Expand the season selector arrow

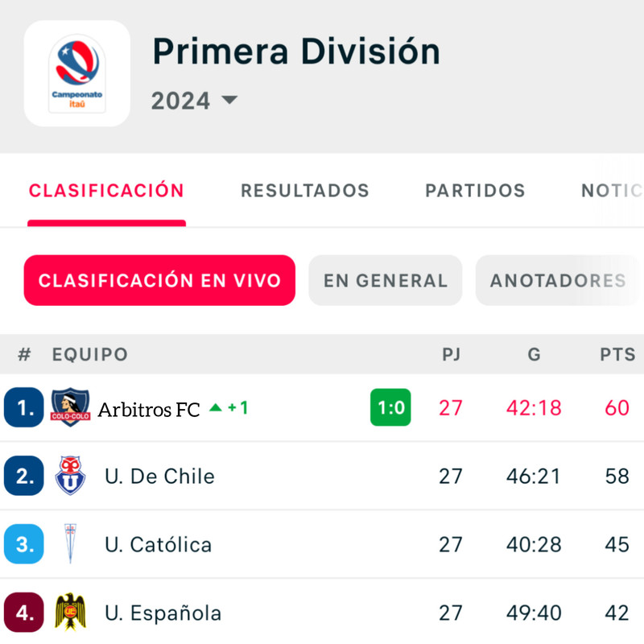tap(229, 100)
